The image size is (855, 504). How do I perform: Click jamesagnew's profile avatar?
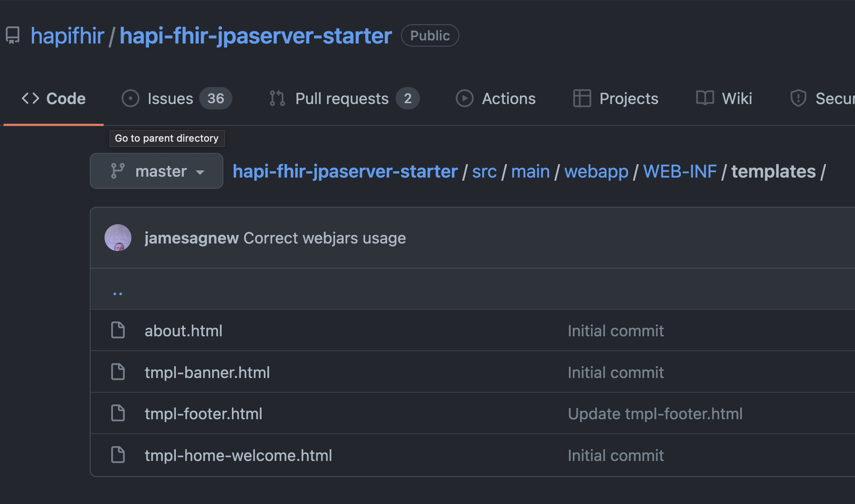(118, 238)
